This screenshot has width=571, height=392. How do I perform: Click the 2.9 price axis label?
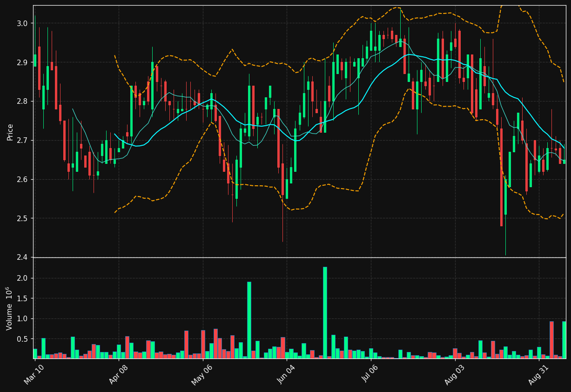(x=23, y=62)
